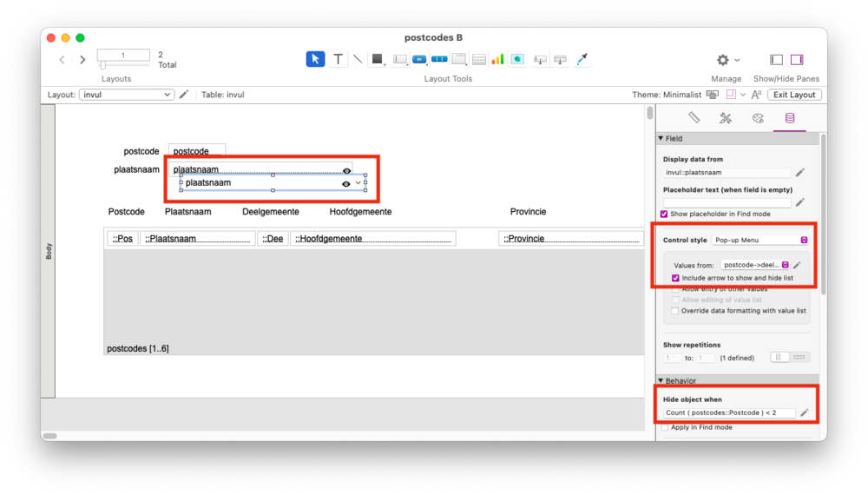Click the Placeholder text input field
This screenshot has height=495, width=868.
click(727, 202)
